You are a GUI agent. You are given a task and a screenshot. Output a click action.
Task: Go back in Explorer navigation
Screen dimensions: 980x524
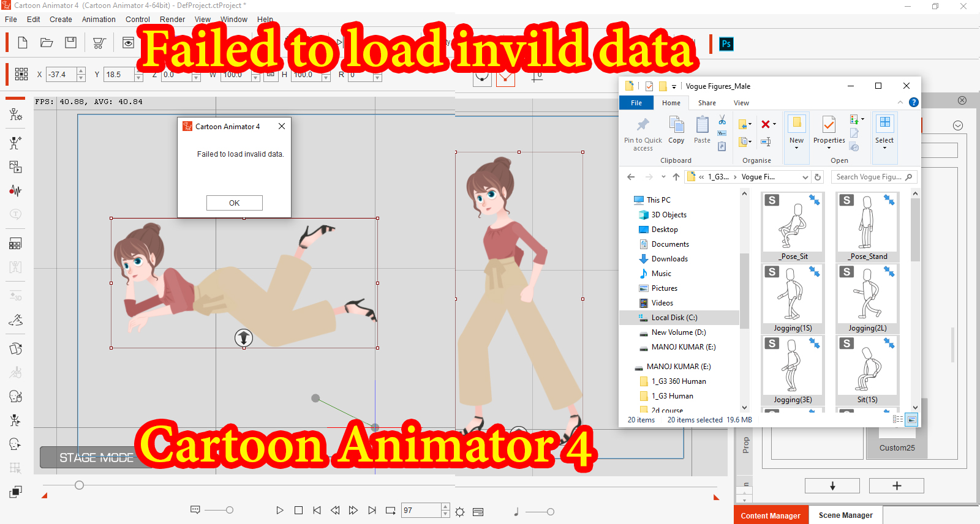631,177
